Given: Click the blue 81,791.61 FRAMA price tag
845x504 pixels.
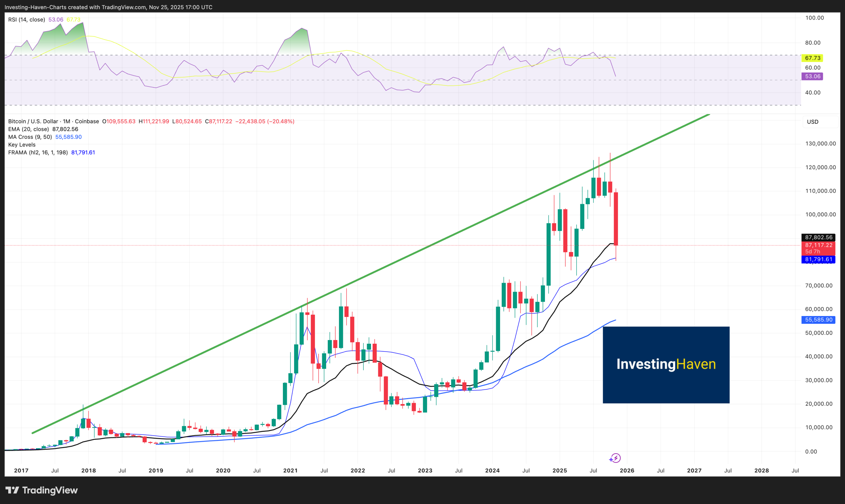Looking at the screenshot, I should point(818,259).
